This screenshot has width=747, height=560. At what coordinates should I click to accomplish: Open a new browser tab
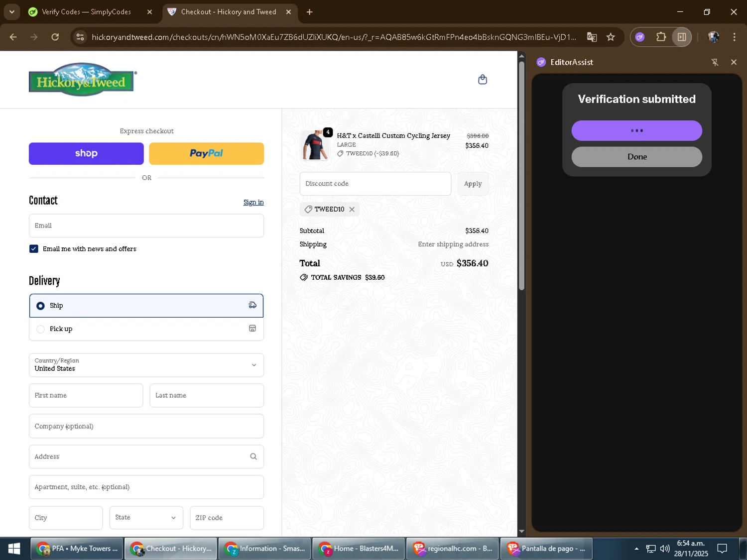click(309, 12)
